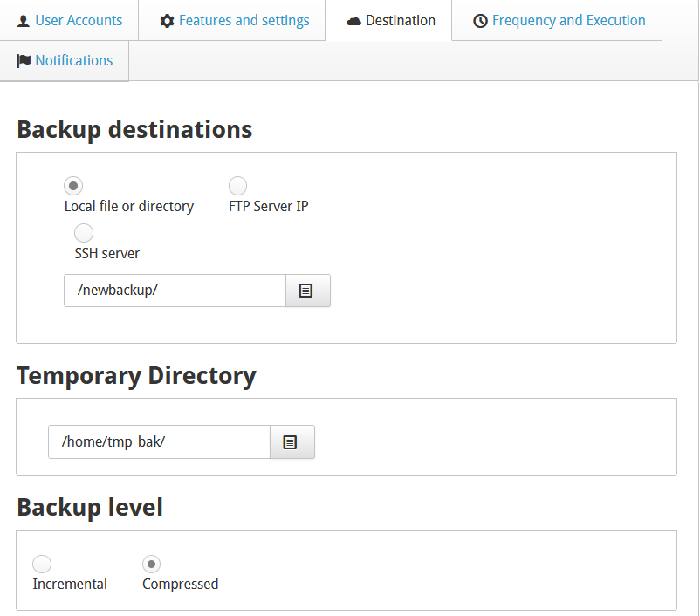Select the FTP Server IP destination
This screenshot has height=616, width=700.
tap(237, 185)
